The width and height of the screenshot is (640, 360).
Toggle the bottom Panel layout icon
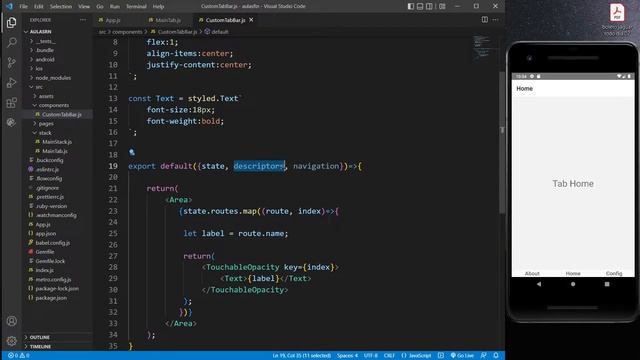tap(420, 6)
